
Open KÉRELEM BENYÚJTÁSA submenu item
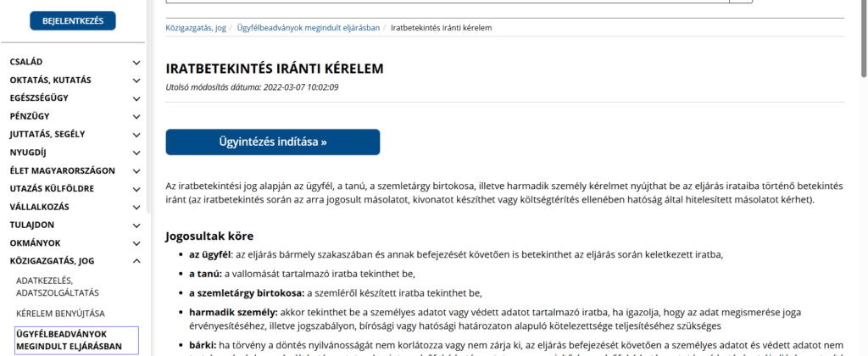[60, 314]
